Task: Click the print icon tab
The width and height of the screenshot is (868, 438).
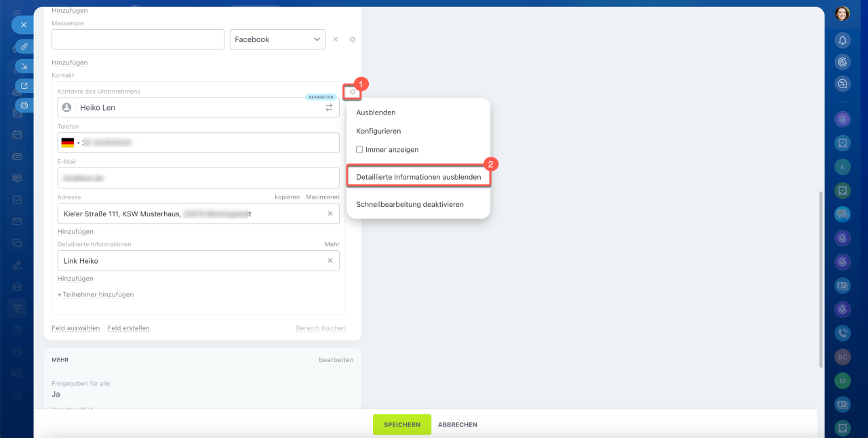Action: [24, 105]
